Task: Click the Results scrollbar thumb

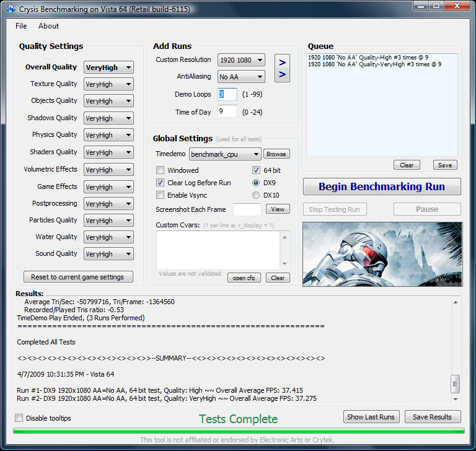Action: (x=455, y=384)
